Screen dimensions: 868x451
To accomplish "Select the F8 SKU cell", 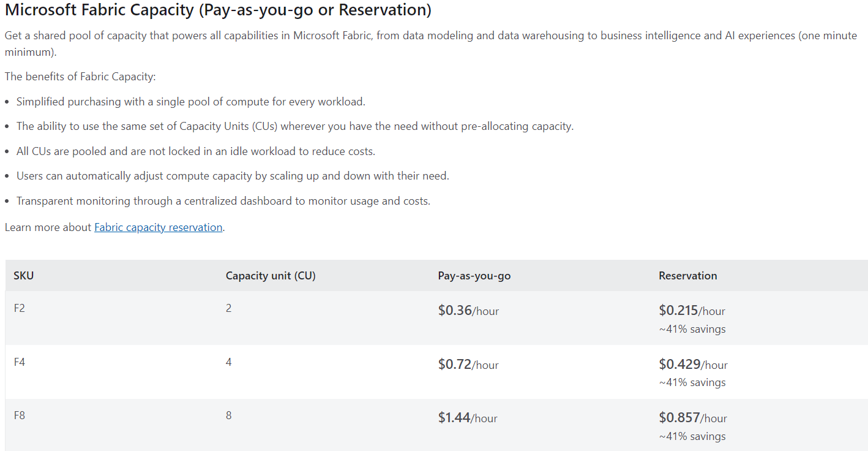I will (x=20, y=415).
